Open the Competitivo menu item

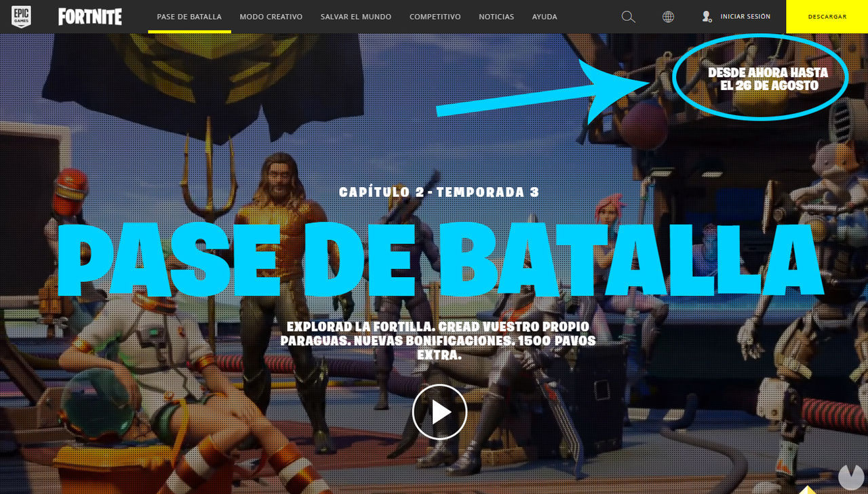coord(435,17)
